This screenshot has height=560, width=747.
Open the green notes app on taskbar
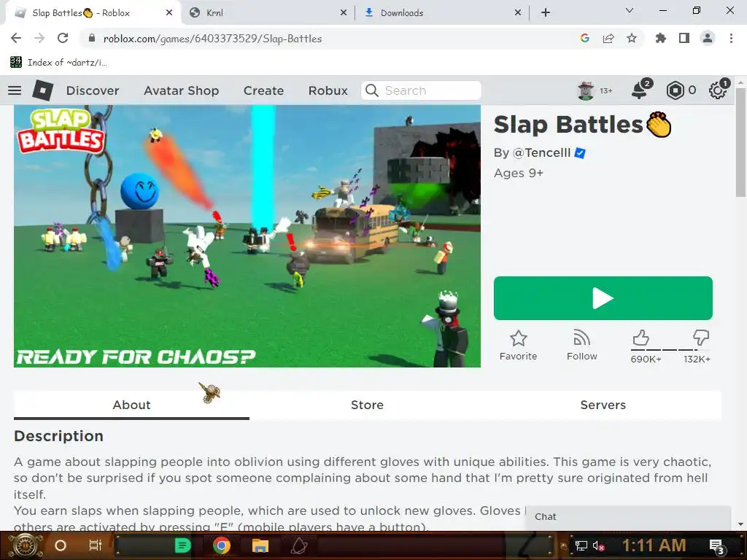point(182,545)
